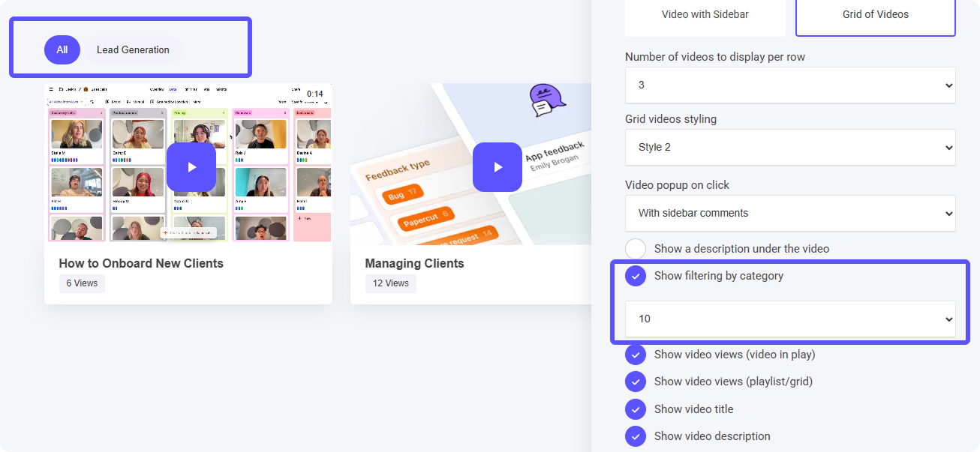Open the number of videos per row dropdown
Screen dimensions: 980x452
tap(789, 85)
